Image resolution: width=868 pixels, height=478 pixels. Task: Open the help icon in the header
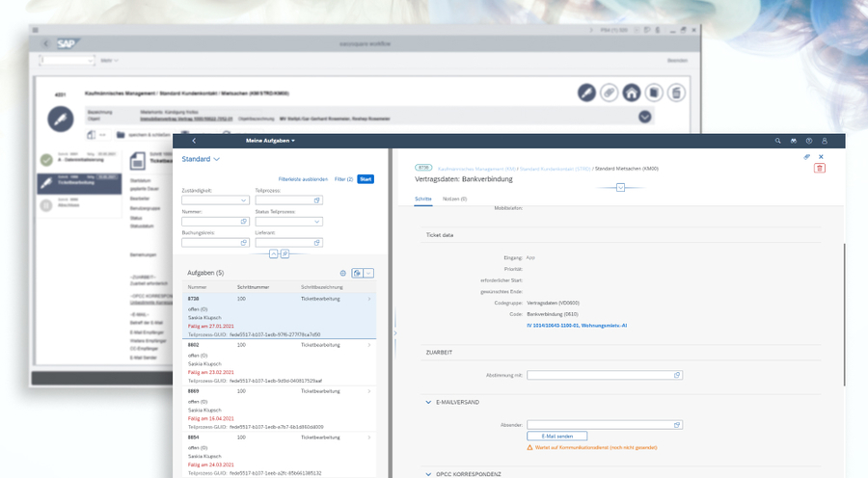[x=808, y=141]
